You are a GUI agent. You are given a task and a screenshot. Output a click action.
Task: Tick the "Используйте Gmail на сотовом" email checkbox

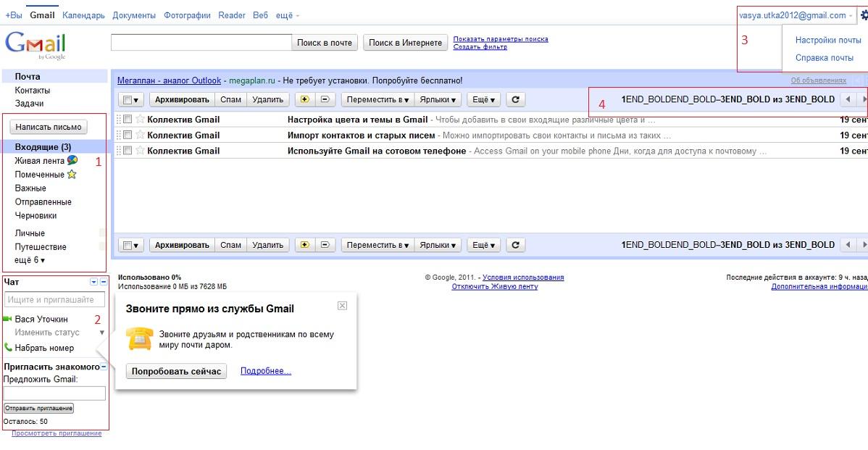coord(128,150)
